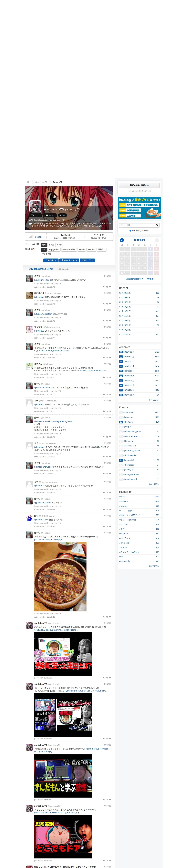Open どこでもドア video thumbnail
This screenshot has width=186, height=868.
pos(63,837)
